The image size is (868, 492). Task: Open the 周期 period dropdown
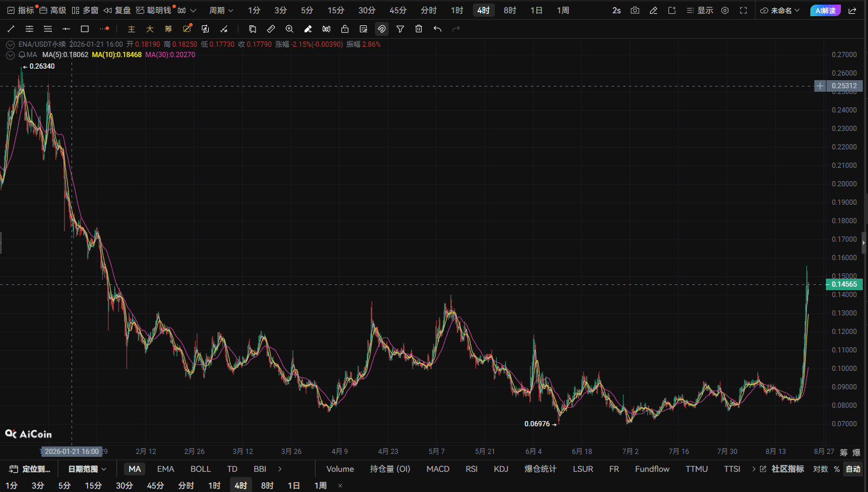coord(221,10)
